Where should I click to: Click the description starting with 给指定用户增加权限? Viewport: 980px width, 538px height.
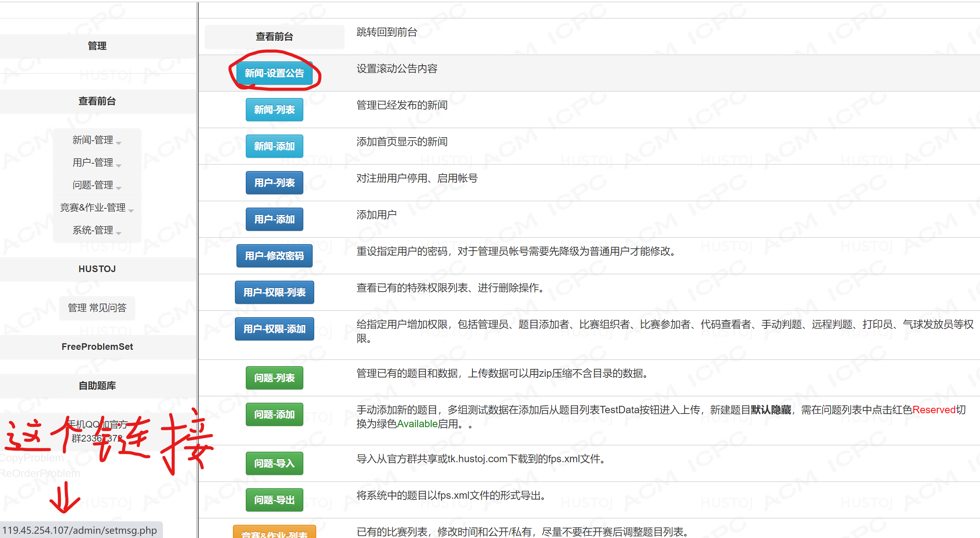(665, 331)
